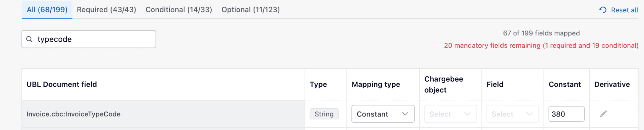Screen dimensions: 644x130
Task: Open the Chargebee object Select dropdown
Action: [450, 114]
